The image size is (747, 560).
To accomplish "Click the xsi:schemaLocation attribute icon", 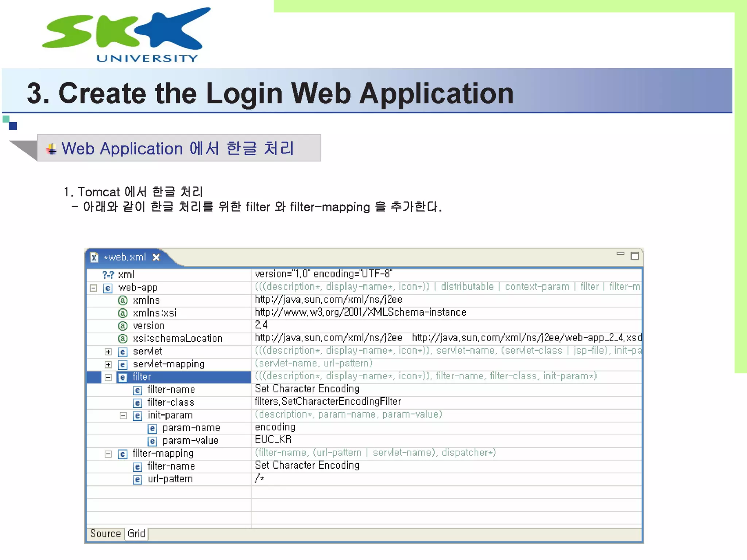I will (x=123, y=339).
